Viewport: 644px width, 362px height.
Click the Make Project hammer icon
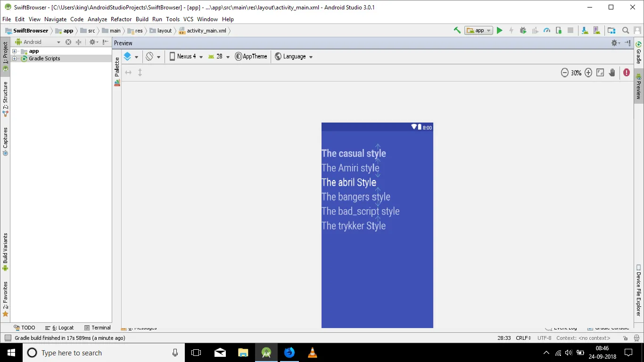457,30
